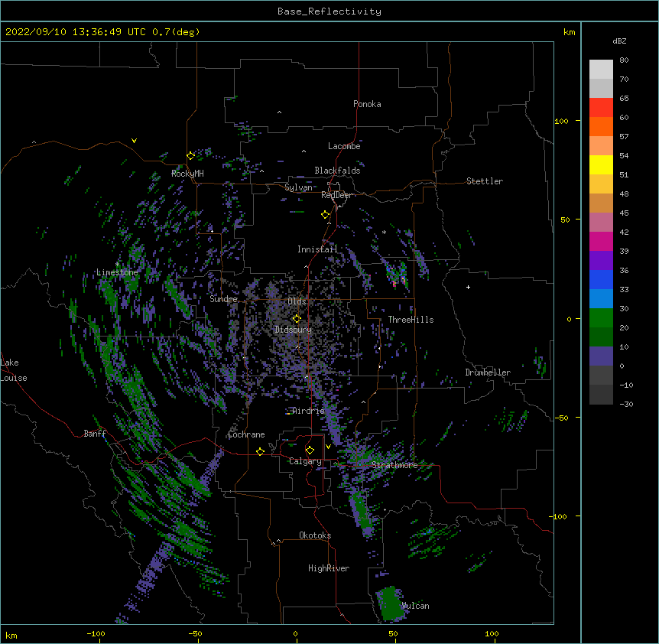The width and height of the screenshot is (659, 644).
Task: Click the Banff town label
Action: [95, 434]
